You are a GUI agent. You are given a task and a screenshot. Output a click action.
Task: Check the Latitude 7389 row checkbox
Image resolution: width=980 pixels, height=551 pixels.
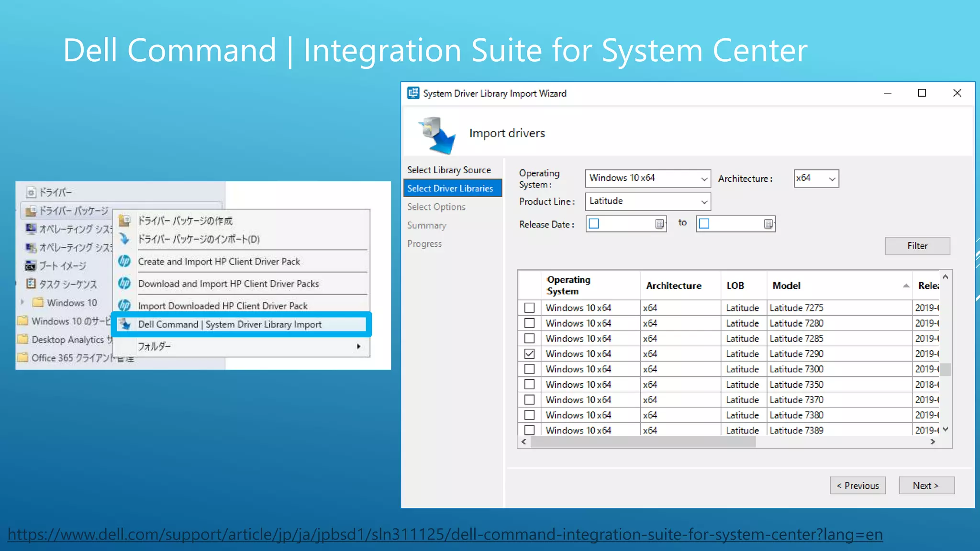tap(529, 430)
